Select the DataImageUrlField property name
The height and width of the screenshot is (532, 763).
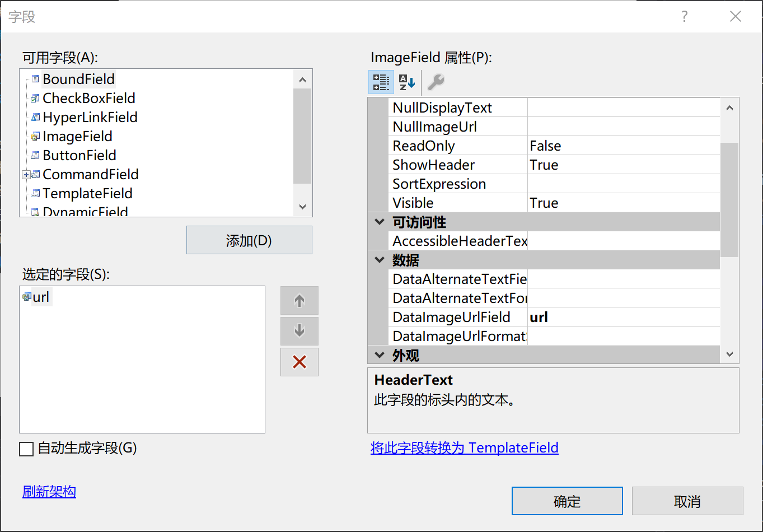(x=452, y=317)
